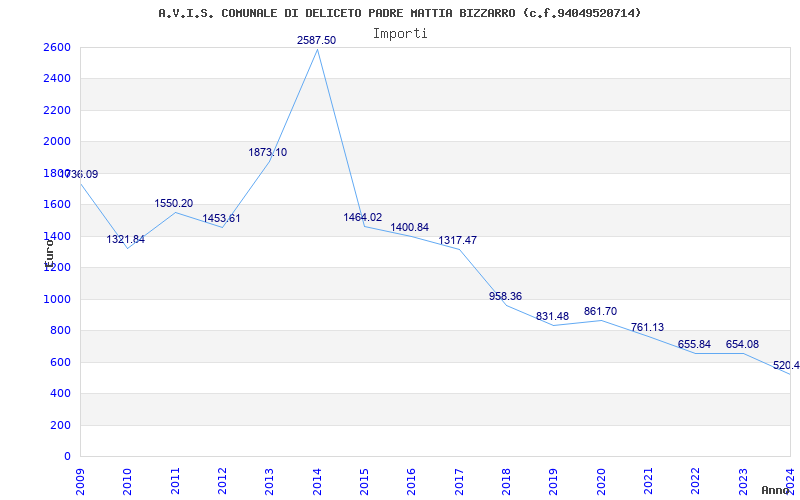
Task: Click the 655.84 value label
Action: point(694,344)
